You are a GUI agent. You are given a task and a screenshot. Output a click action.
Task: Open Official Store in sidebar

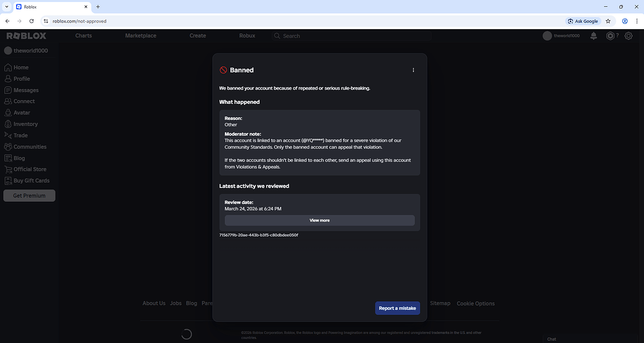pyautogui.click(x=25, y=169)
